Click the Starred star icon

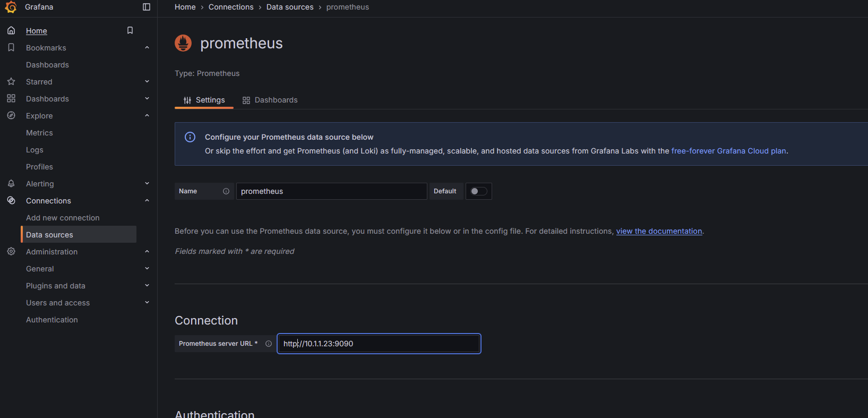point(11,81)
